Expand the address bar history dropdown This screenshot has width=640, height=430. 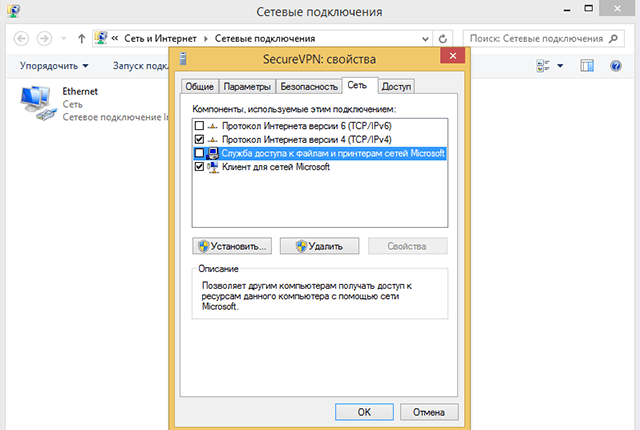tap(425, 39)
